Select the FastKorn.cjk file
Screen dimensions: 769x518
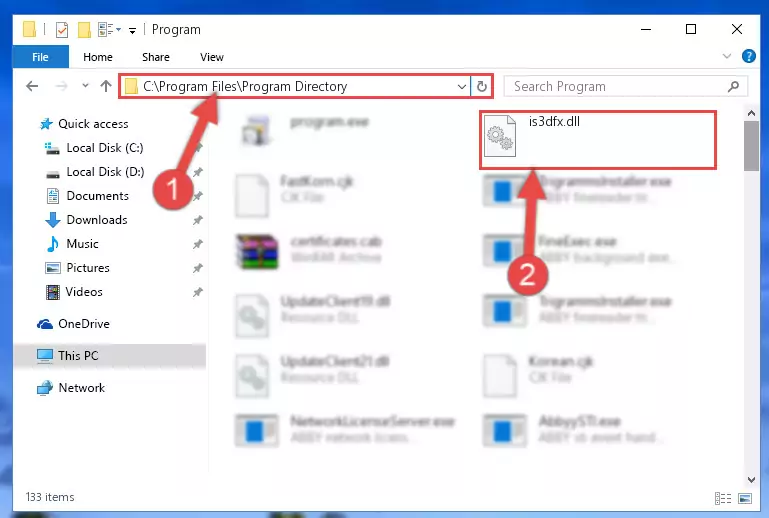[x=294, y=195]
